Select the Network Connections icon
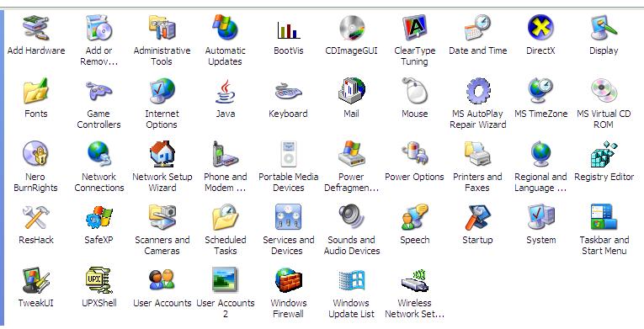Screen dimensions: 644x329 click(99, 155)
